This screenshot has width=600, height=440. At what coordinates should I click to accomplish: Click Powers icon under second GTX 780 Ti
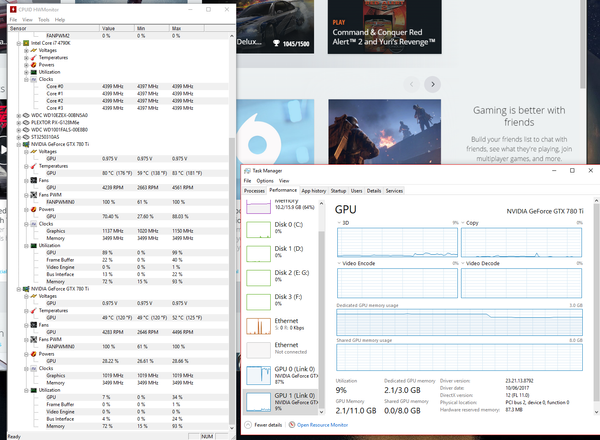[34, 354]
